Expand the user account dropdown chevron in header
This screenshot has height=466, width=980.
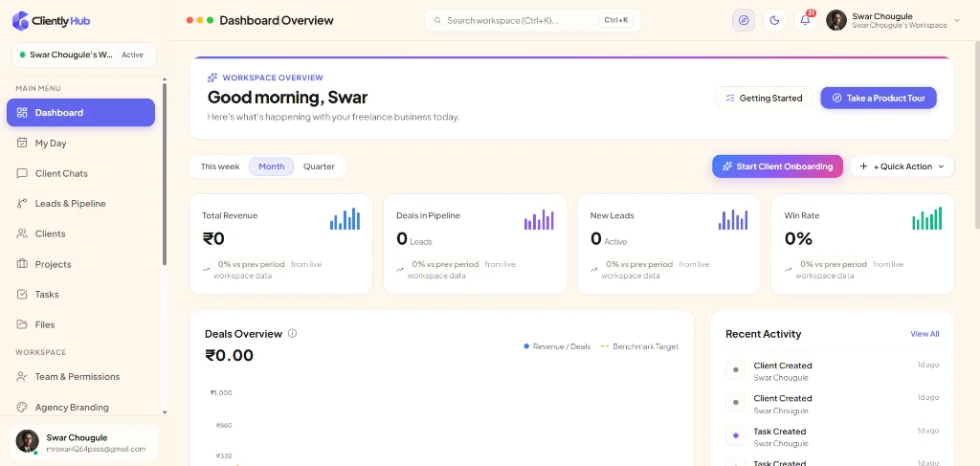pyautogui.click(x=957, y=21)
